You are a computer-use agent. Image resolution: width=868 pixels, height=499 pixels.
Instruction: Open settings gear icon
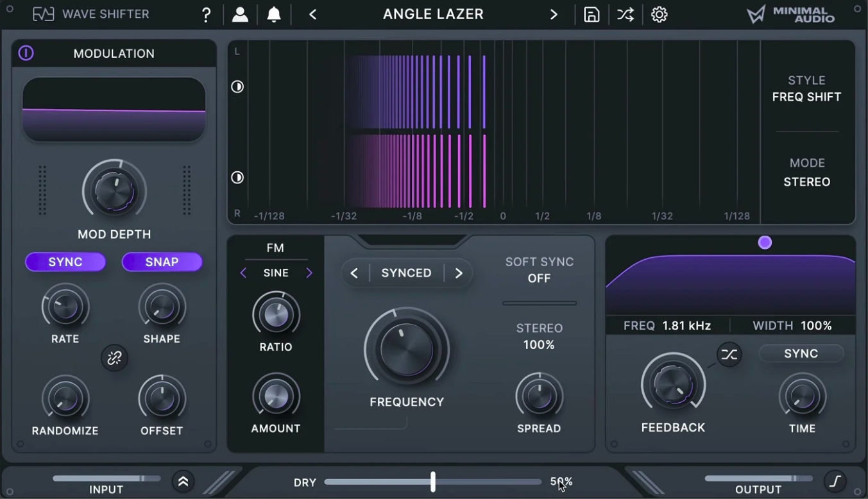click(x=660, y=15)
